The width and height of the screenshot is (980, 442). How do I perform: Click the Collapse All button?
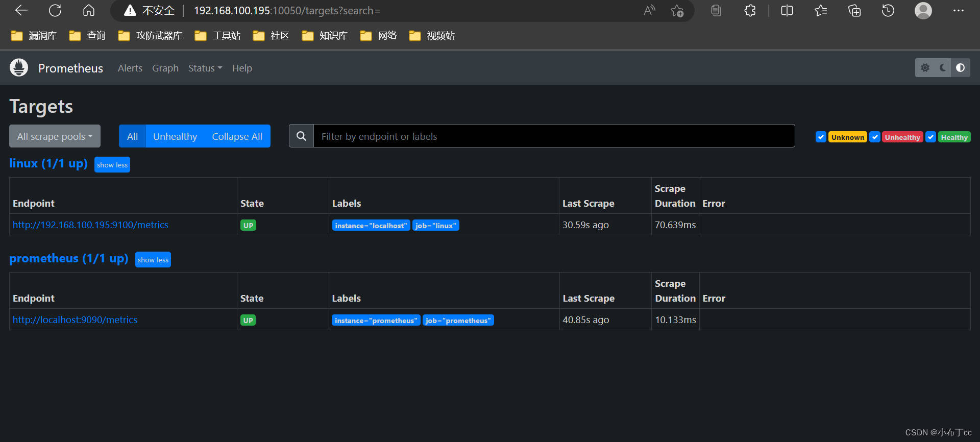pyautogui.click(x=237, y=136)
